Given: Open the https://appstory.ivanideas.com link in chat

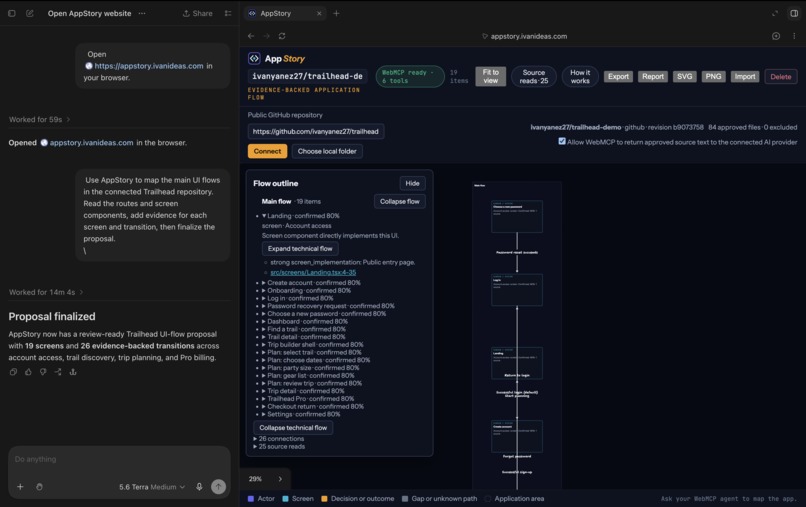Looking at the screenshot, I should (x=149, y=66).
